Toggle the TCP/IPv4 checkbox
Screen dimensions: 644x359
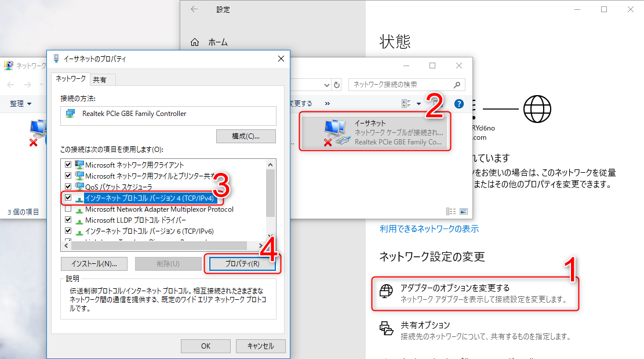pos(68,198)
